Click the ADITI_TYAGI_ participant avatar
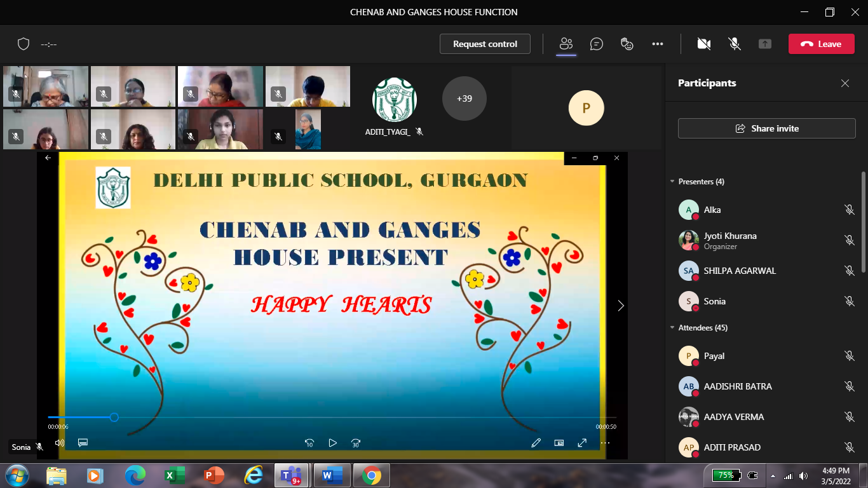This screenshot has height=488, width=868. [x=395, y=100]
